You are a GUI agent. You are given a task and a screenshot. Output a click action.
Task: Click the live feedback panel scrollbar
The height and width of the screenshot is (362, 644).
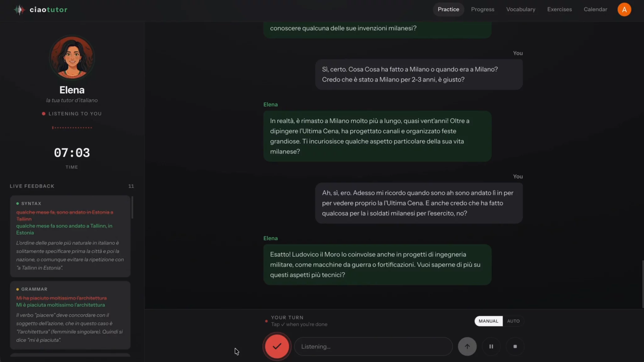tap(132, 207)
